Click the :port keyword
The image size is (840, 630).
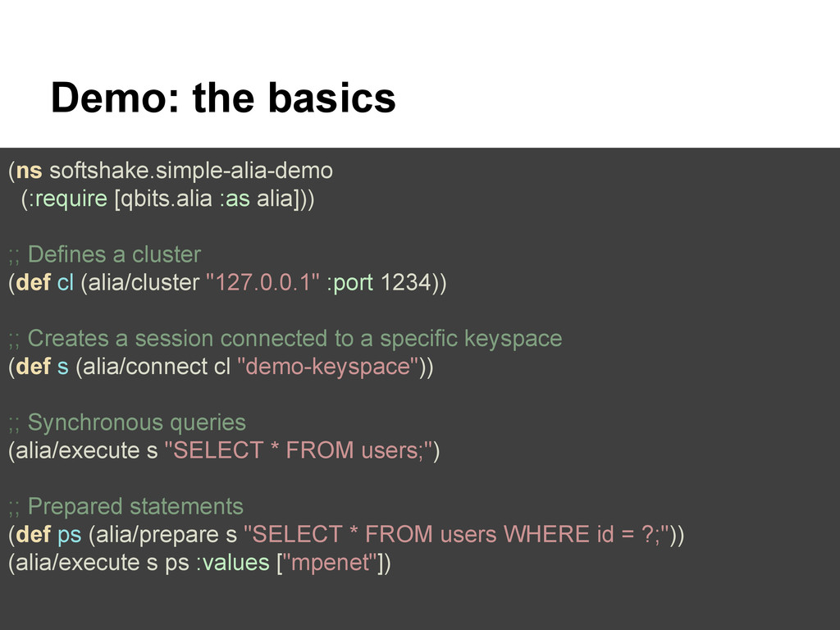coord(349,282)
